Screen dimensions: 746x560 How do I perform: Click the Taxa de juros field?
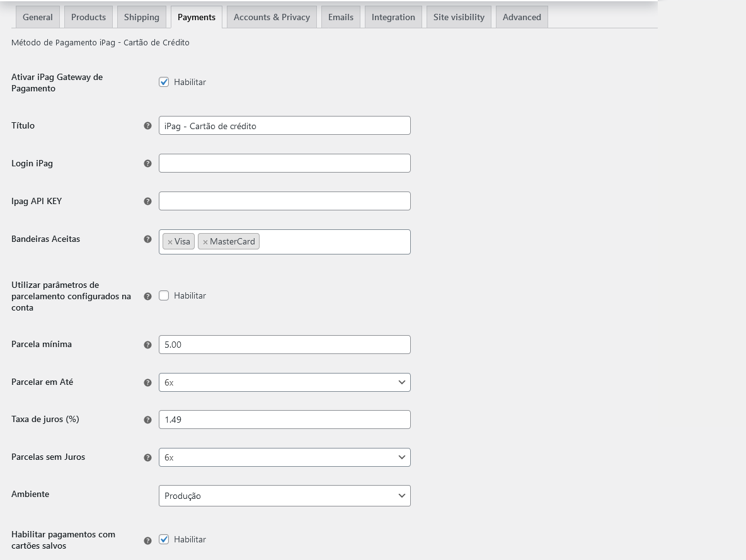tap(285, 420)
